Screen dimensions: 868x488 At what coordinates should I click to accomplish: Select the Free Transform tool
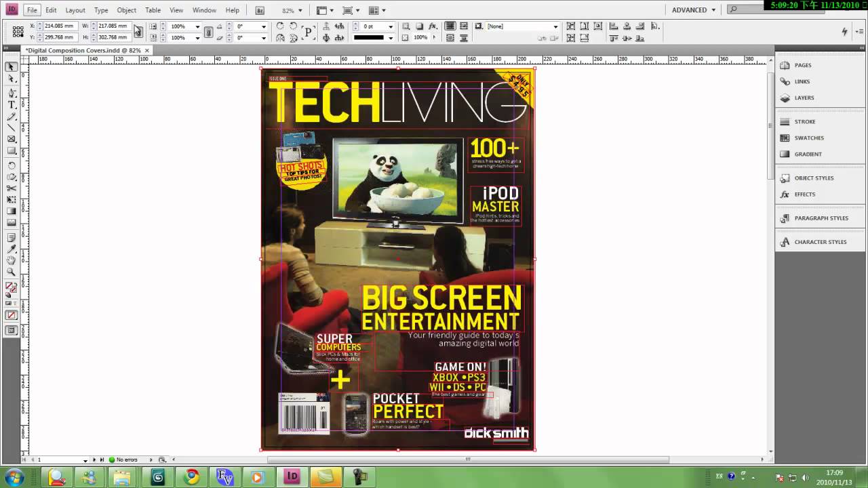(12, 200)
